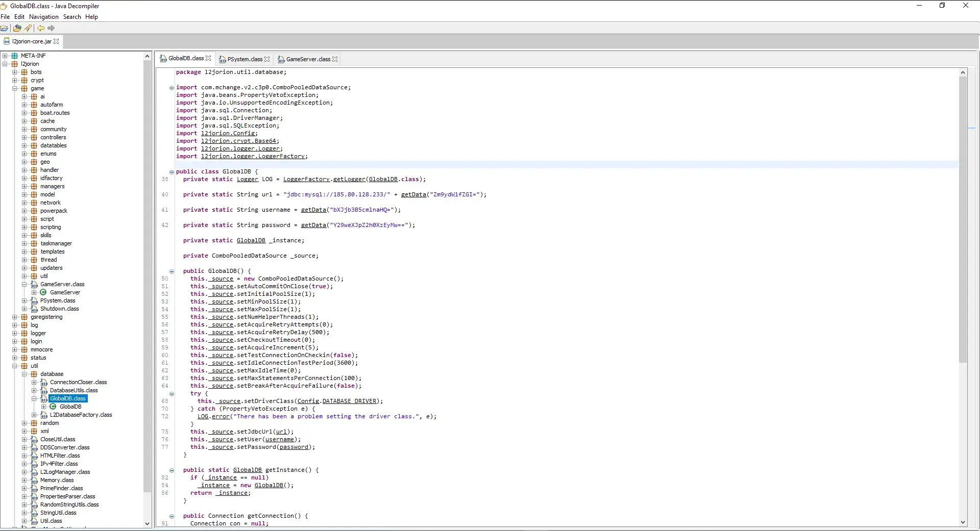The width and height of the screenshot is (980, 531).
Task: Click the Open Type toolbar icon
Action: point(17,28)
